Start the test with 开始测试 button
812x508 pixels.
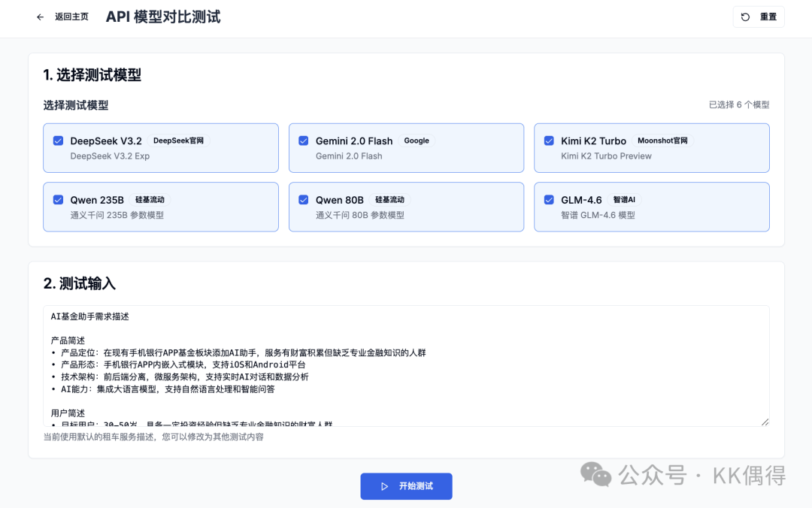click(406, 486)
